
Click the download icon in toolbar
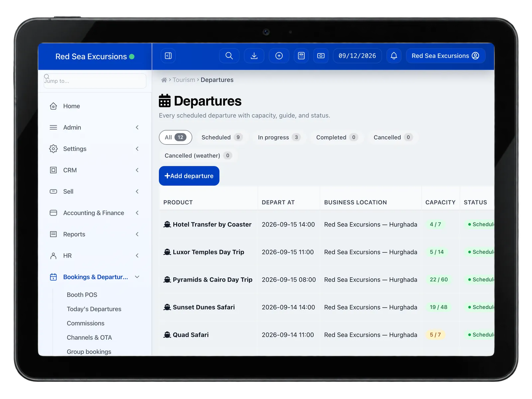tap(254, 56)
